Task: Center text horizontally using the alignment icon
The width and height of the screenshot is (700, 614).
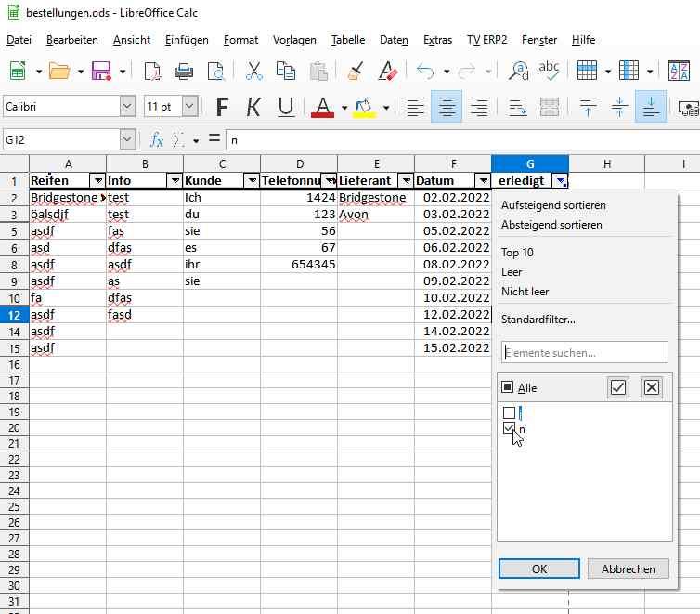Action: [x=447, y=107]
